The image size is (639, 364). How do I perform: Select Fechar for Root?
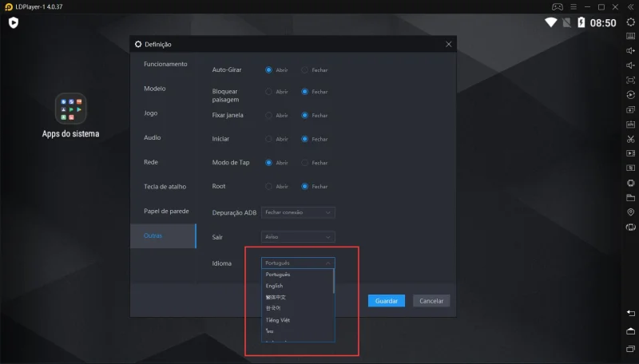(304, 187)
